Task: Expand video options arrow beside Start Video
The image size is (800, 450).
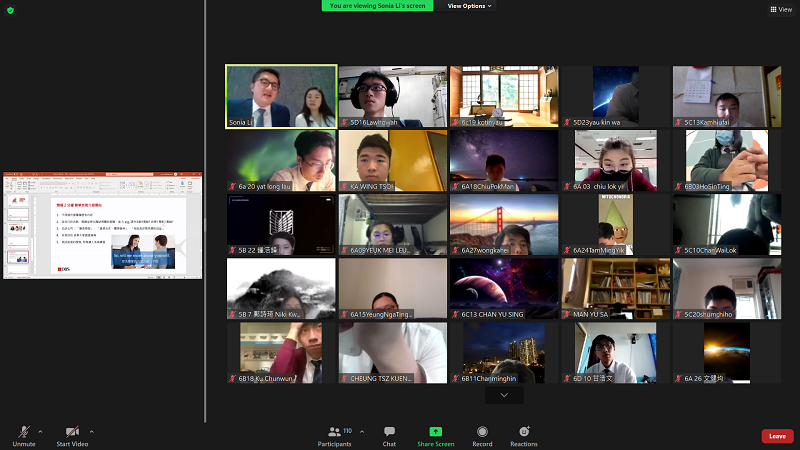Action: 97,431
